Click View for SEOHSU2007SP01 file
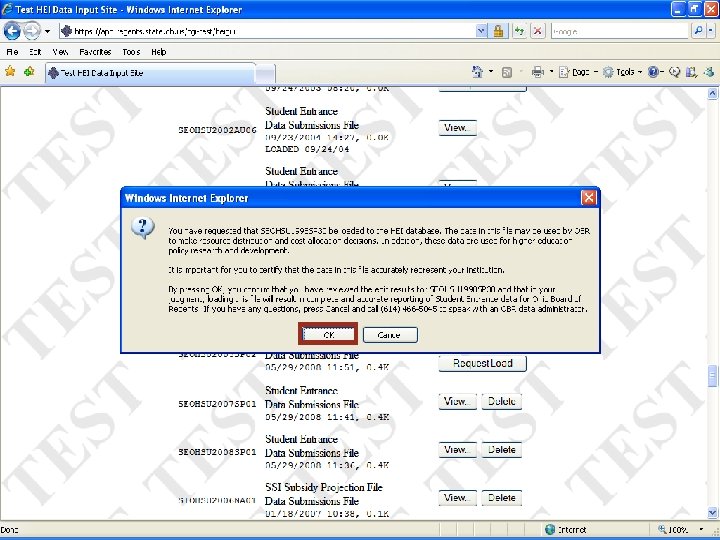This screenshot has width=720, height=540. [x=457, y=401]
